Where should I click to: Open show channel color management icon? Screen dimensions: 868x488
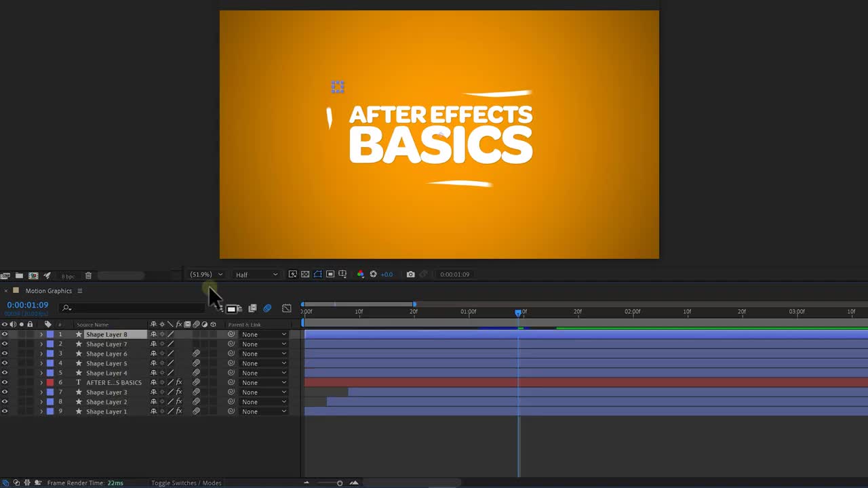click(360, 274)
